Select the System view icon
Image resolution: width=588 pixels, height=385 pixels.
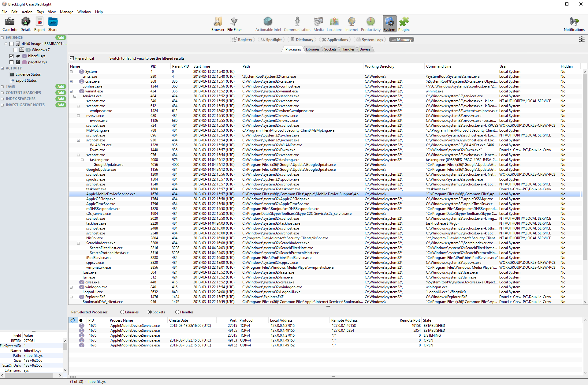click(389, 24)
